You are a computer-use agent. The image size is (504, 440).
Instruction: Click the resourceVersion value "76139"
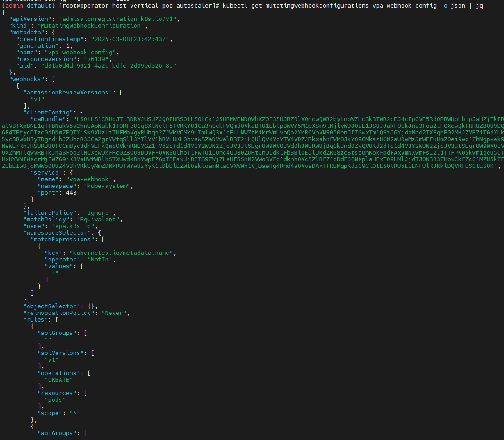click(x=96, y=59)
